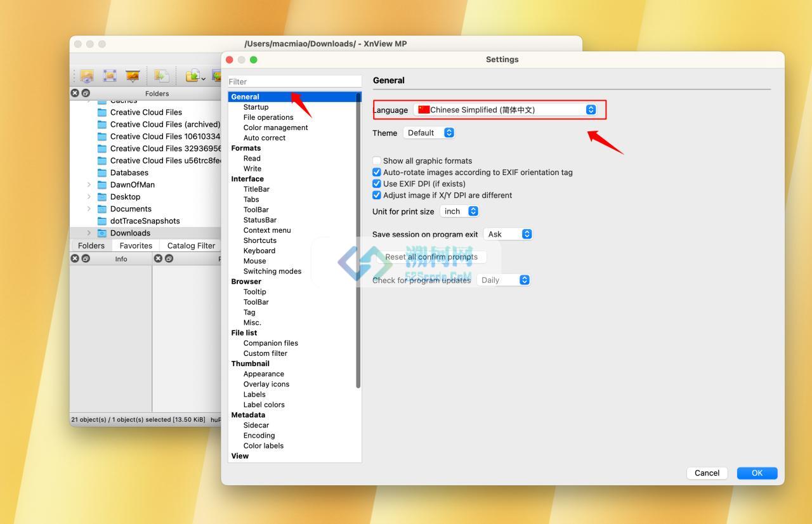Open Shortcuts settings page
This screenshot has height=524, width=812.
(260, 240)
